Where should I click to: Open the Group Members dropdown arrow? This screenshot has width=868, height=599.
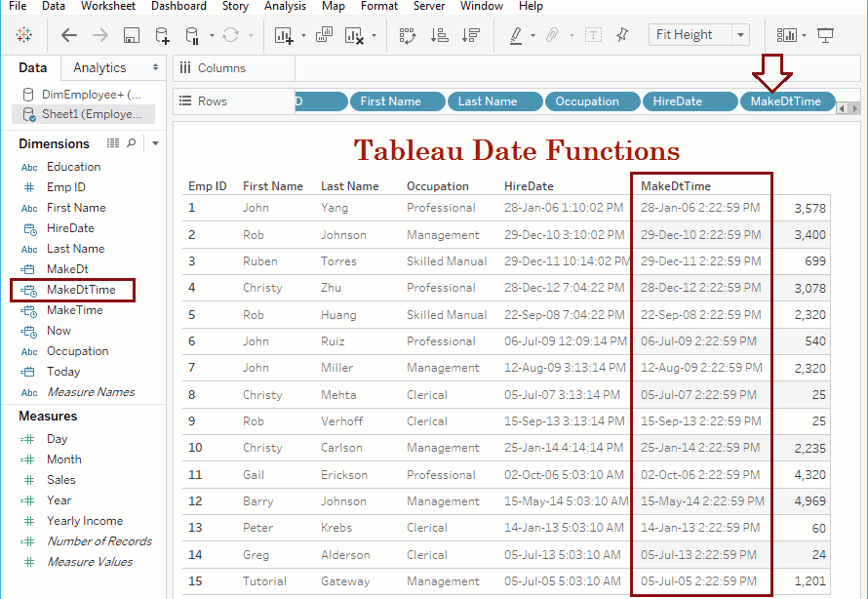pos(572,36)
